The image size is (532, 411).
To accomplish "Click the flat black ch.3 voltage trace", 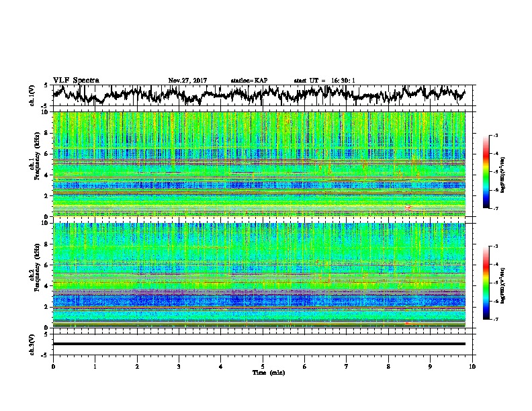I will coord(259,344).
